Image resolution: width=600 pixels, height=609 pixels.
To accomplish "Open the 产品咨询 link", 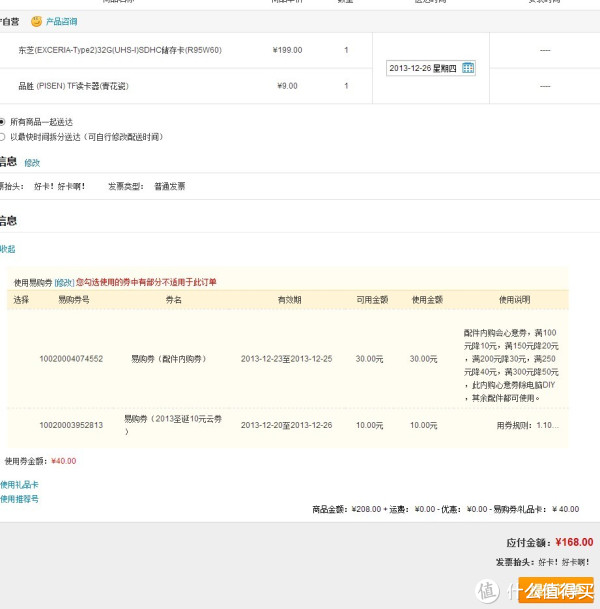I will 61,21.
